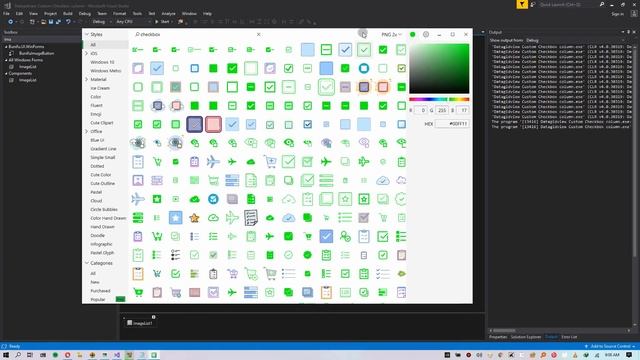Image resolution: width=640 pixels, height=360 pixels.
Task: Click the green current color dot
Action: coord(413,35)
